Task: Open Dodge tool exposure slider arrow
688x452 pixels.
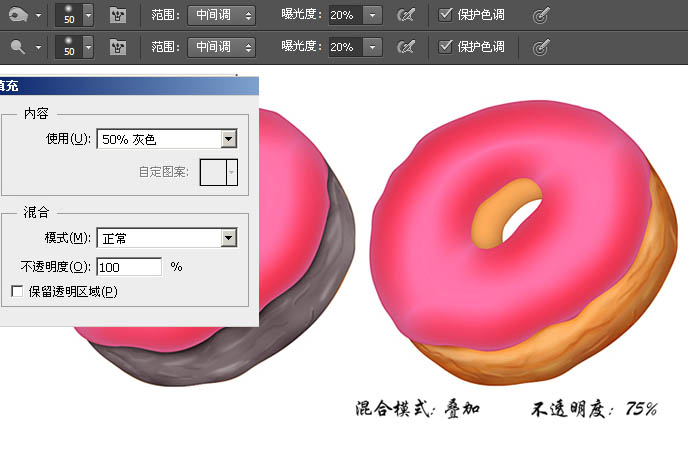Action: pos(373,47)
